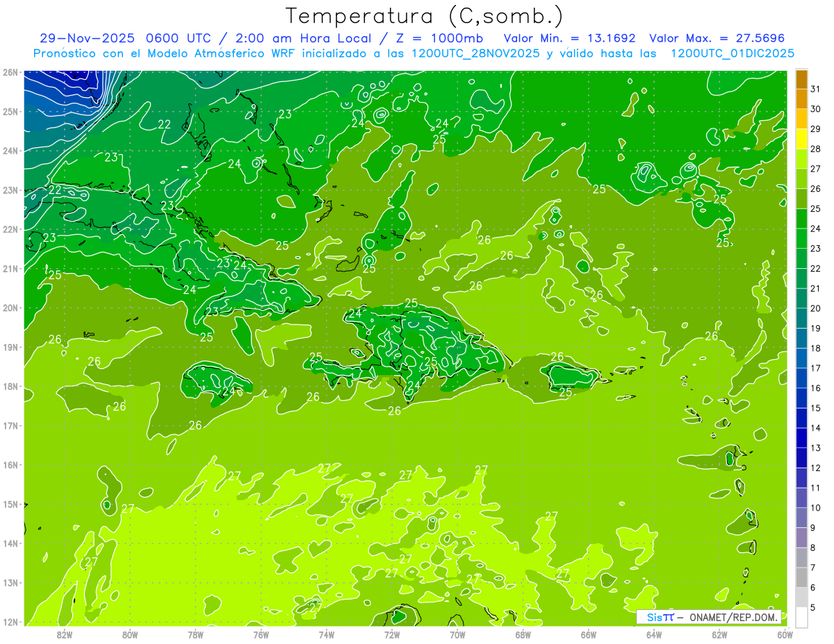Image resolution: width=834 pixels, height=644 pixels.
Task: Pick the gray colorbar segment between 6 and 7
Action: (801, 578)
